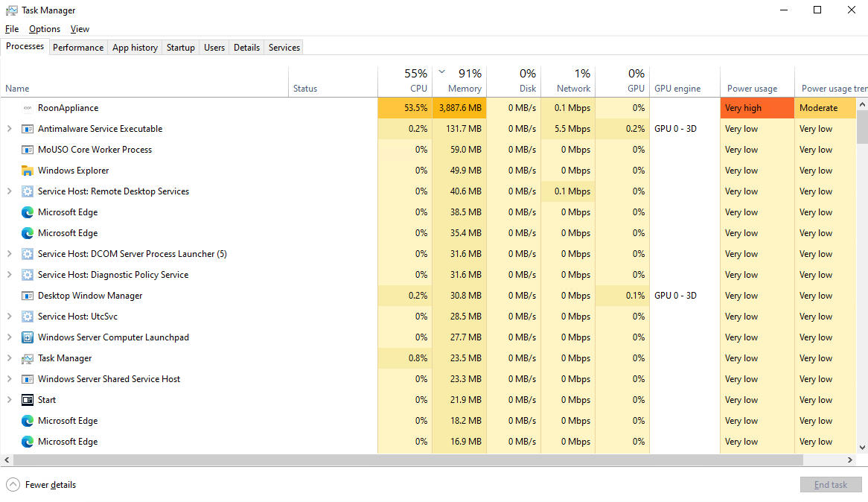Click the RoonAppliance 53.5% CPU value
This screenshot has width=868, height=502.
pos(415,108)
